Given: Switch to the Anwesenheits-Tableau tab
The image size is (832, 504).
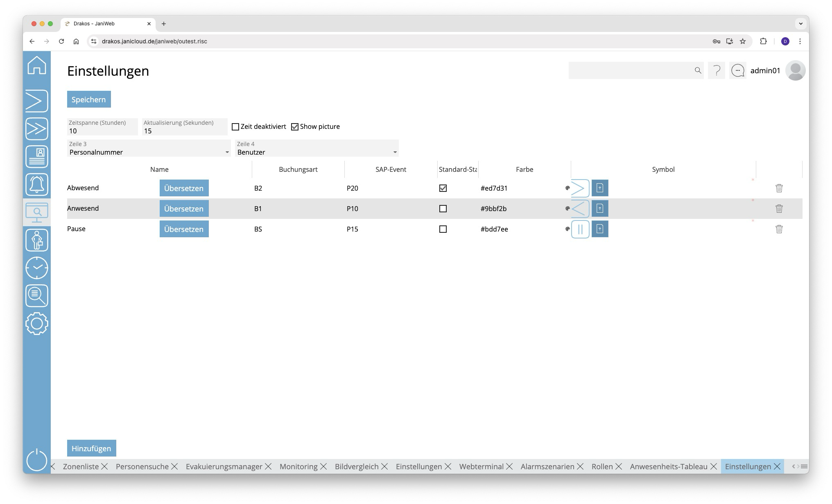Looking at the screenshot, I should tap(668, 466).
